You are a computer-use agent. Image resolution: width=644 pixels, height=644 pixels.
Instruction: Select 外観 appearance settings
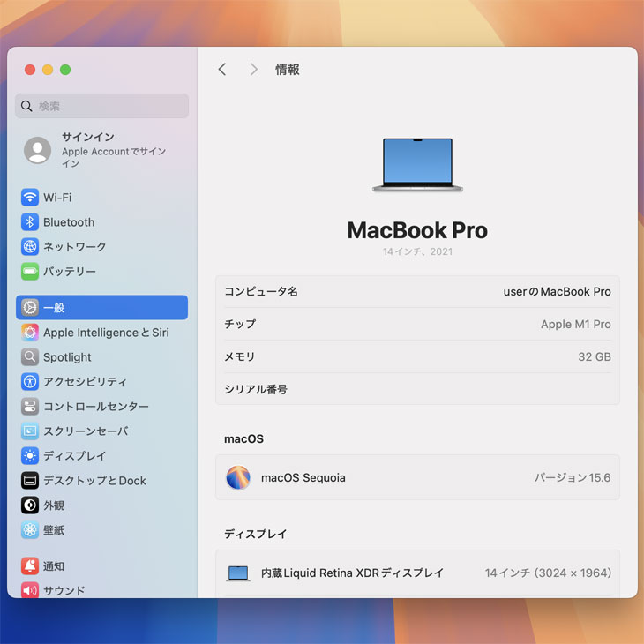click(54, 505)
